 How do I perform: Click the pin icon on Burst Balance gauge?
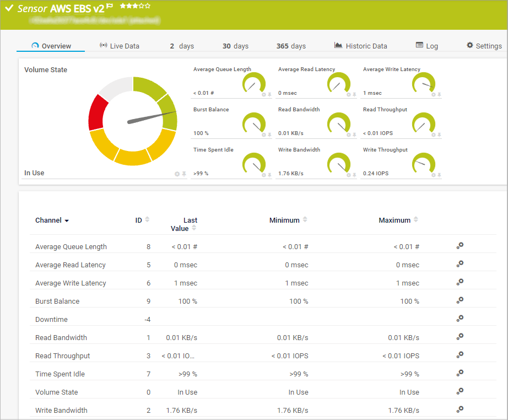pos(269,134)
